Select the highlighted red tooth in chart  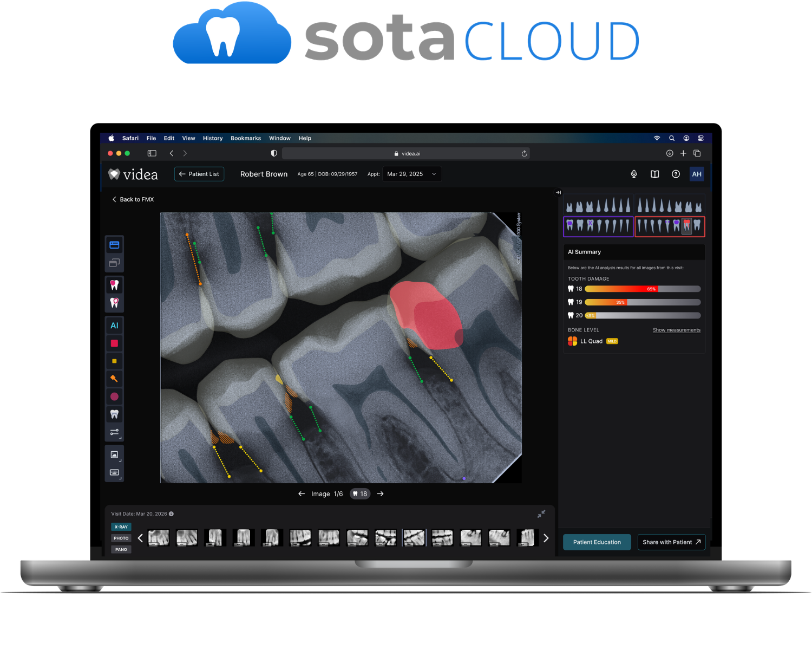pyautogui.click(x=687, y=225)
